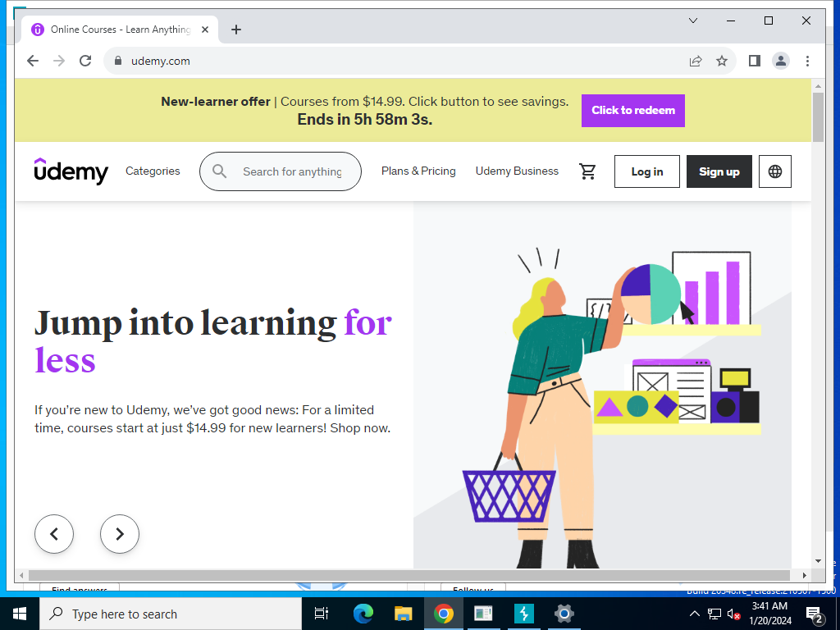840x630 pixels.
Task: Open the clock showing 3:41 AM
Action: (x=769, y=614)
